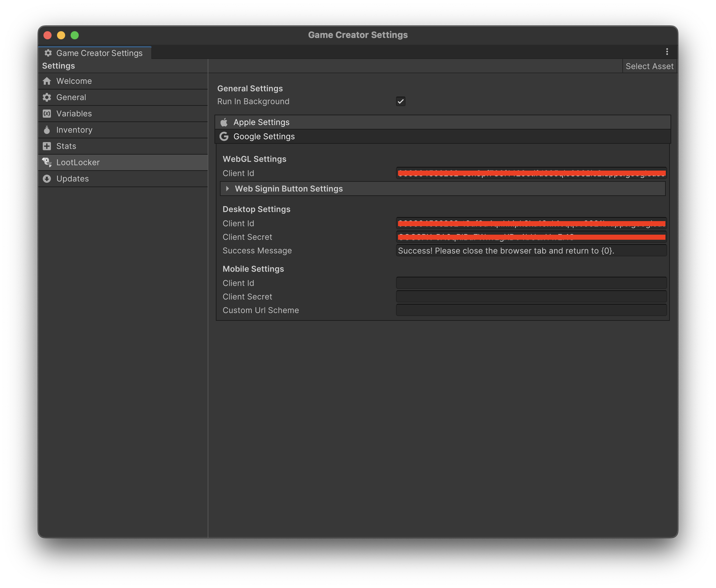Click the General gear icon in sidebar
The image size is (716, 588).
coord(47,97)
